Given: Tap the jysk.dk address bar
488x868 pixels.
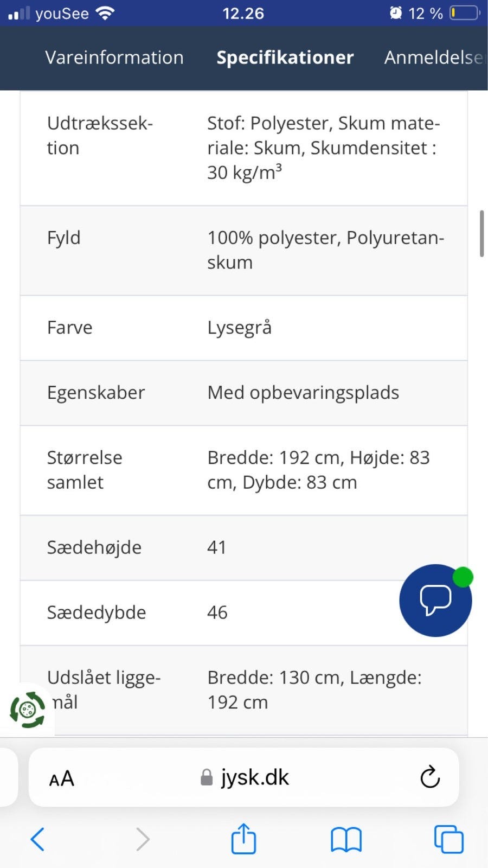Looking at the screenshot, I should pos(254,777).
